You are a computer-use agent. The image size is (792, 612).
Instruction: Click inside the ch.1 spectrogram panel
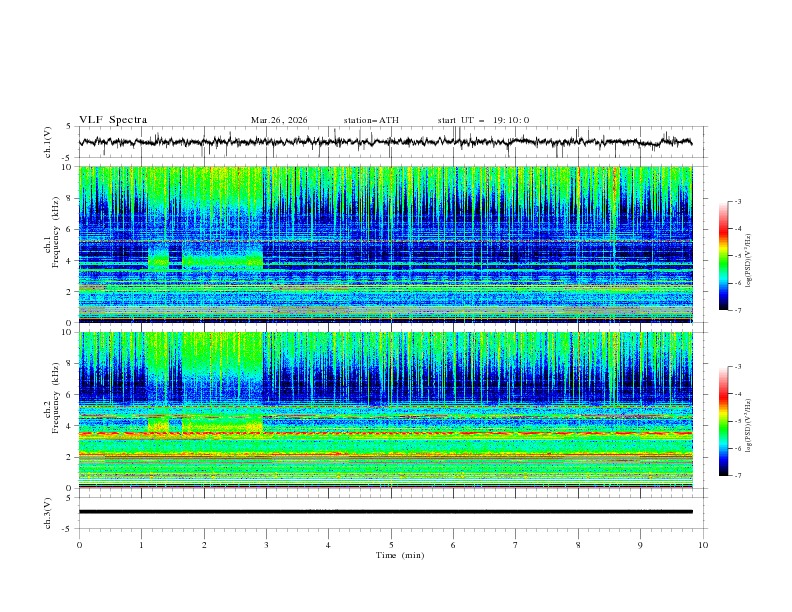pyautogui.click(x=385, y=244)
